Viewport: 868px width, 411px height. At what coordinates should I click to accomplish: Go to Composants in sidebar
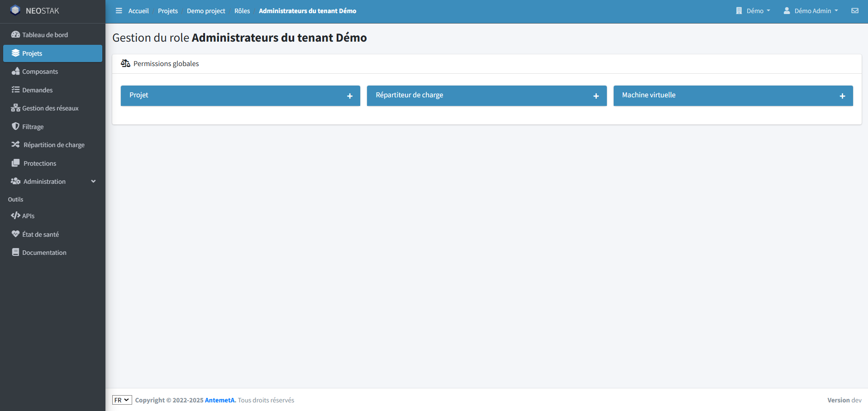coord(40,72)
